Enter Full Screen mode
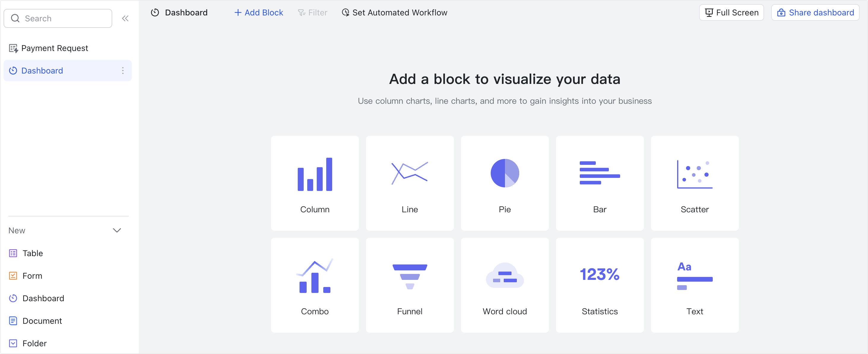This screenshot has width=868, height=354. (x=731, y=12)
